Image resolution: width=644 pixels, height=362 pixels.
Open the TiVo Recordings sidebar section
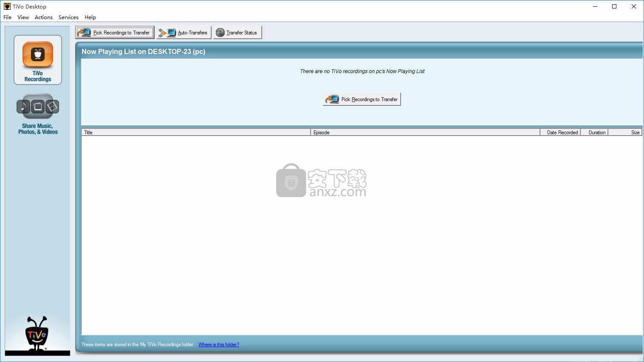(x=38, y=60)
